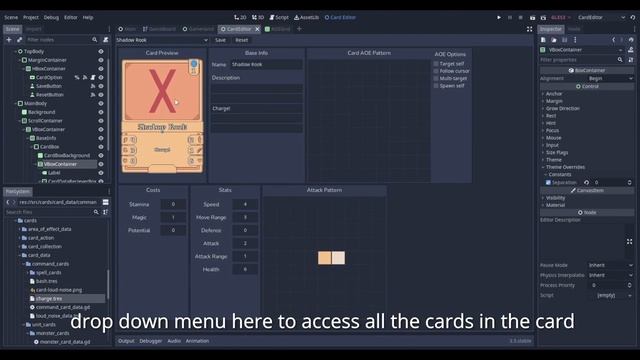Image resolution: width=640 pixels, height=360 pixels.
Task: Click the Save button
Action: (x=220, y=40)
